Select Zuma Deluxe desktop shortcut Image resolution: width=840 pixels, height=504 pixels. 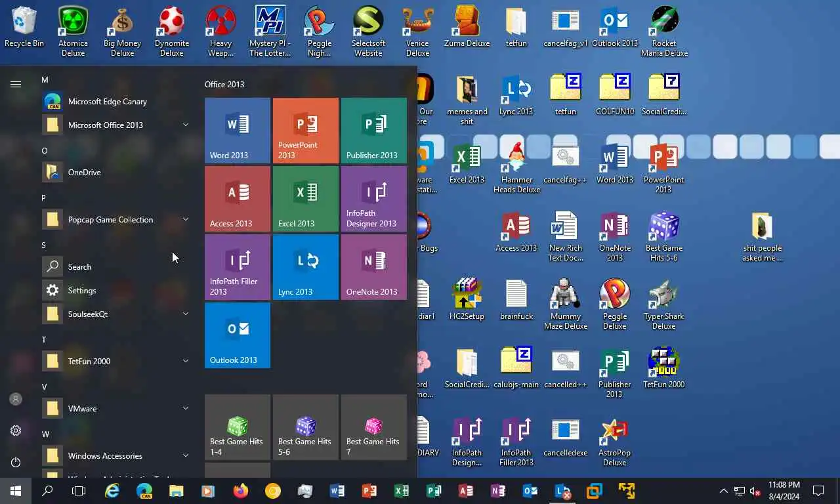point(467,27)
